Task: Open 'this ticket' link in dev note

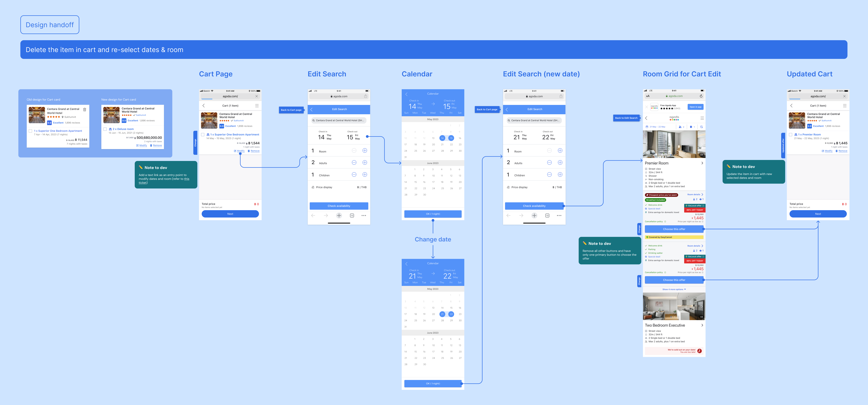Action: [186, 179]
